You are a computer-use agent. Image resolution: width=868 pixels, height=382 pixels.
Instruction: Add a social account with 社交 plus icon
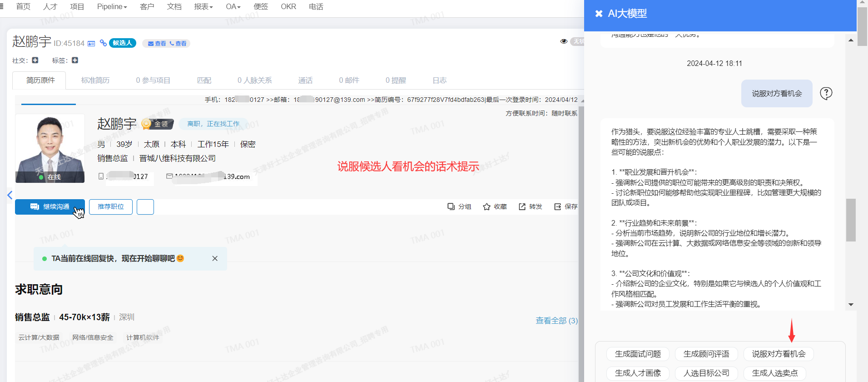(x=35, y=60)
